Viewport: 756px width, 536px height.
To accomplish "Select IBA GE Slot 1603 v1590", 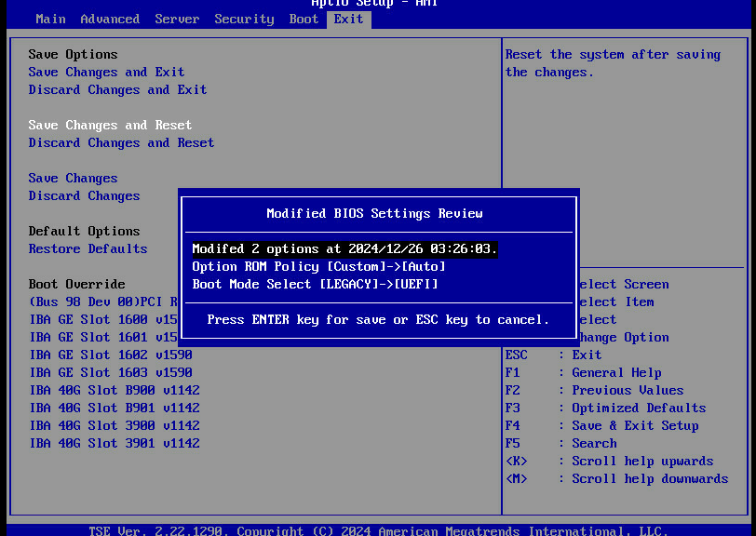I will [x=111, y=372].
